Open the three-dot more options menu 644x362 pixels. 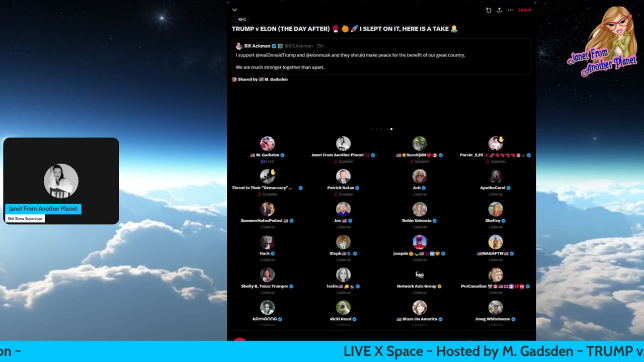510,10
